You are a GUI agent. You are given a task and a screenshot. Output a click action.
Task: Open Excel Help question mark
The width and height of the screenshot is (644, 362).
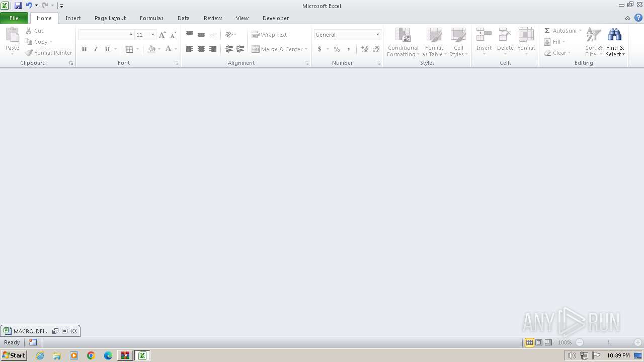(x=638, y=18)
